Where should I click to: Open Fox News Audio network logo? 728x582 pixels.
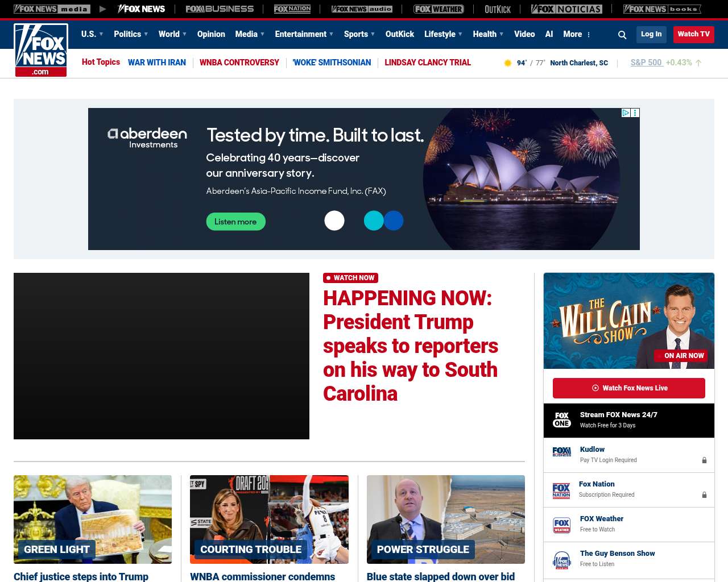pyautogui.click(x=362, y=9)
